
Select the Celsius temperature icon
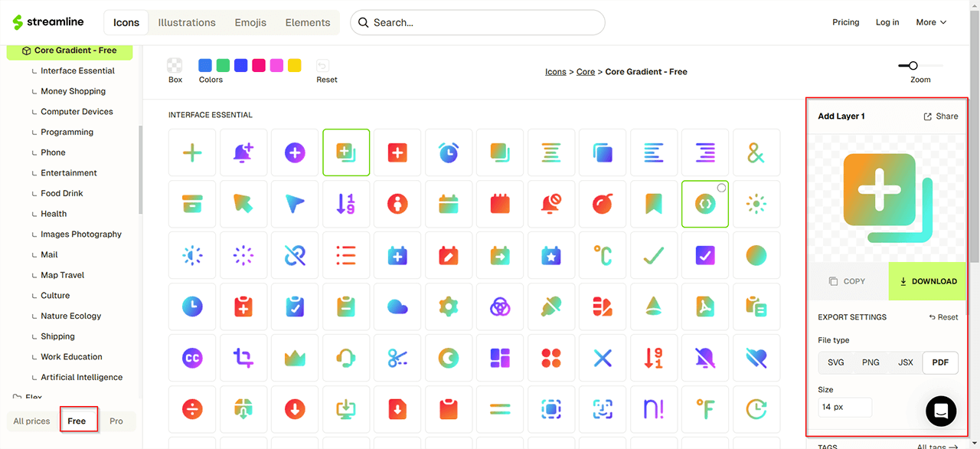click(603, 255)
